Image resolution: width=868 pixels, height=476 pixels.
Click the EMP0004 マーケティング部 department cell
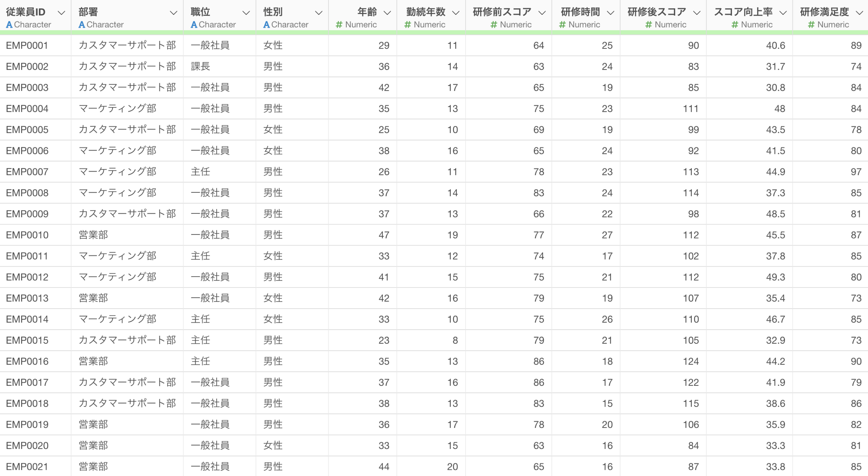coord(127,109)
